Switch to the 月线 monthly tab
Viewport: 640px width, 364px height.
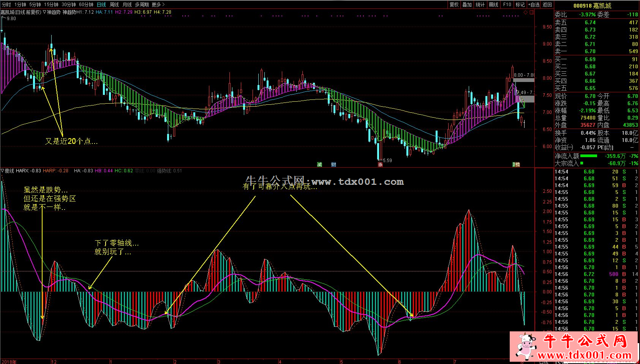[x=127, y=5]
